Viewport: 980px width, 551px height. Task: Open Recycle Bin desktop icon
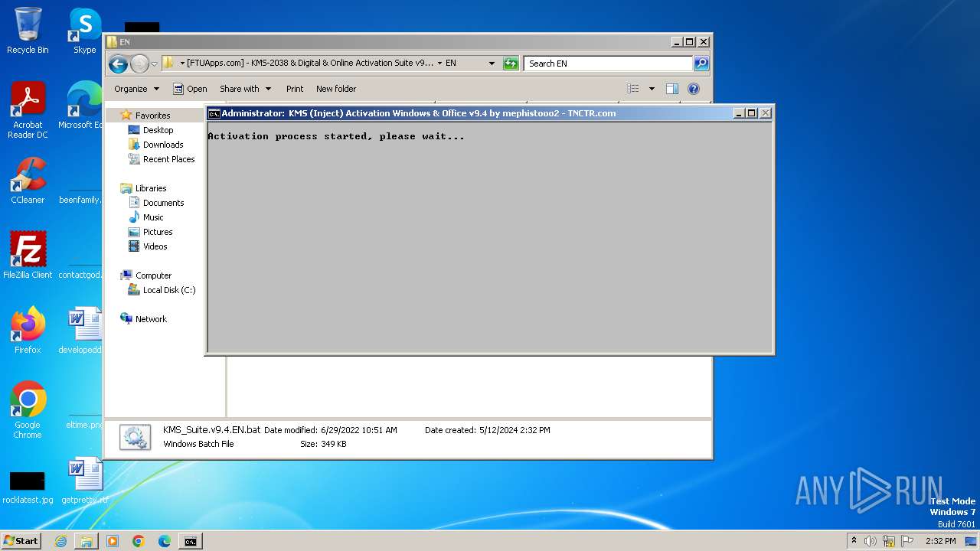pyautogui.click(x=28, y=31)
